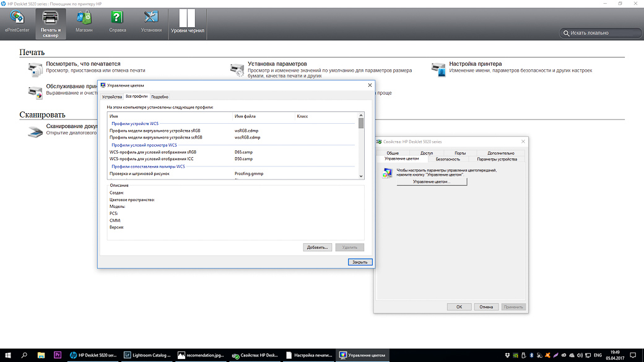Open Premiere Pro from the taskbar
Image resolution: width=644 pixels, height=362 pixels.
pyautogui.click(x=58, y=355)
